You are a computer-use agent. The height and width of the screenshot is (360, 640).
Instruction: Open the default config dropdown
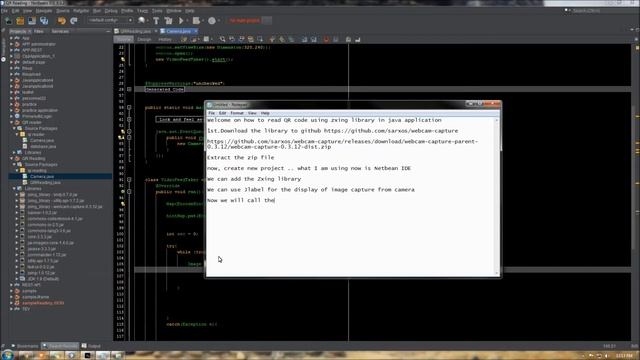click(111, 20)
